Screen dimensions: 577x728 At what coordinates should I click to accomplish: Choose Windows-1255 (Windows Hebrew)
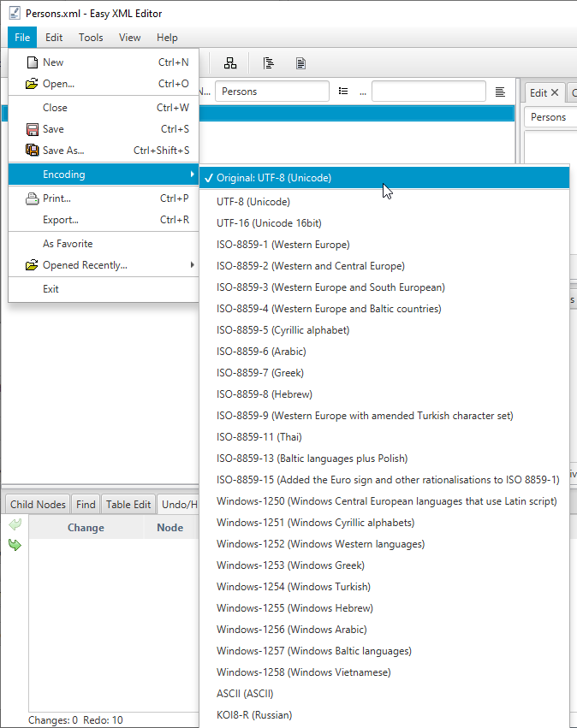pyautogui.click(x=384, y=607)
